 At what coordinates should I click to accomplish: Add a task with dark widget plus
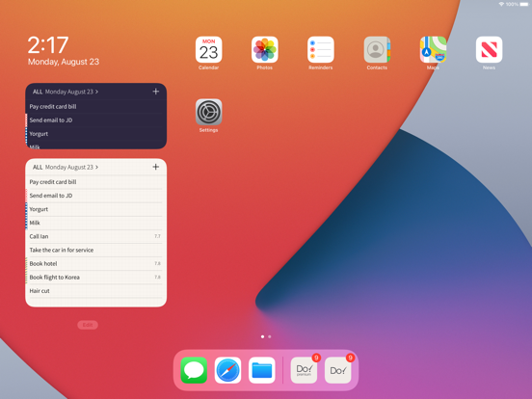156,92
